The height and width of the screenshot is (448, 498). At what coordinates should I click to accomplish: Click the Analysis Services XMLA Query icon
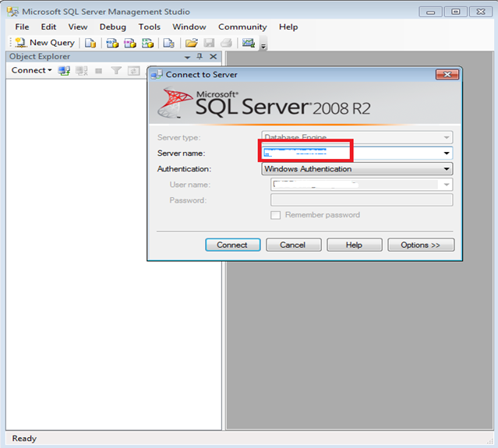tap(147, 43)
